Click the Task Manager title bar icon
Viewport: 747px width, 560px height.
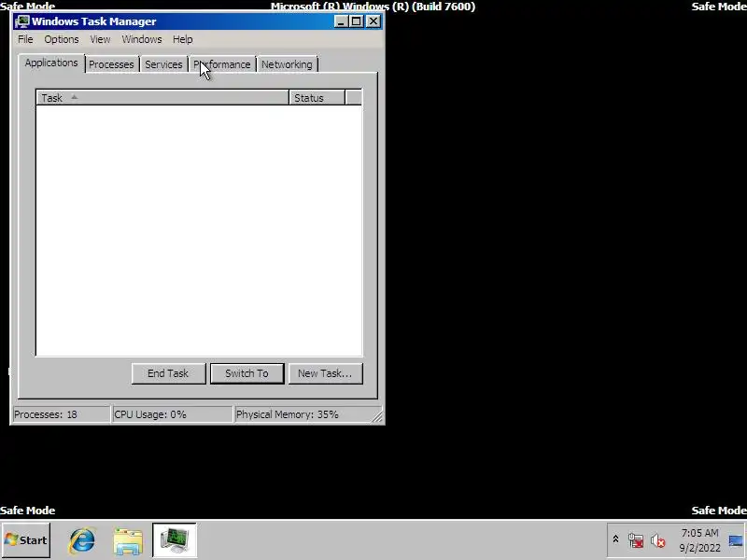tap(21, 21)
